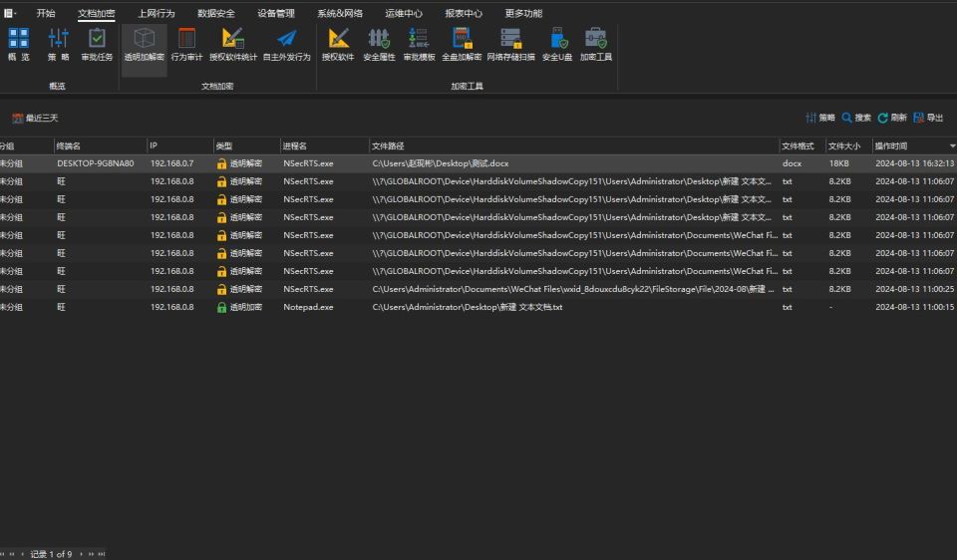This screenshot has width=957, height=560.
Task: Select the 自主外发行为 paper plane icon
Action: pos(286,45)
